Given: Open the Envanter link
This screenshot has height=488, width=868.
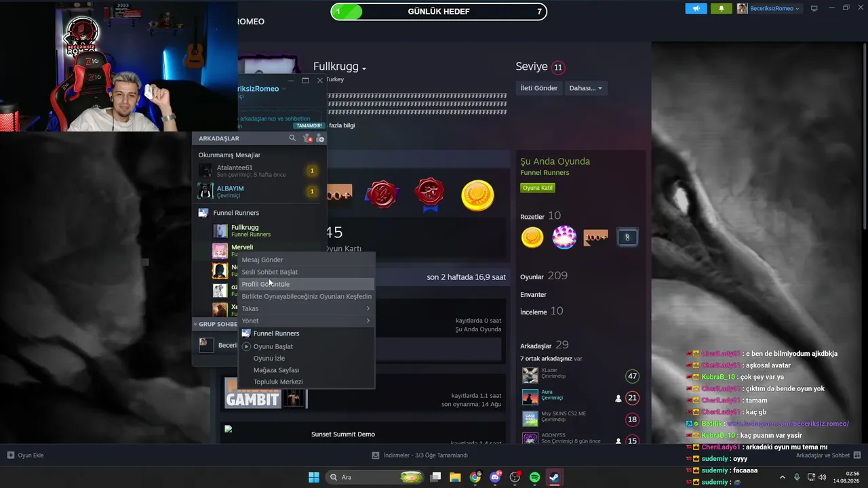Looking at the screenshot, I should pyautogui.click(x=533, y=295).
